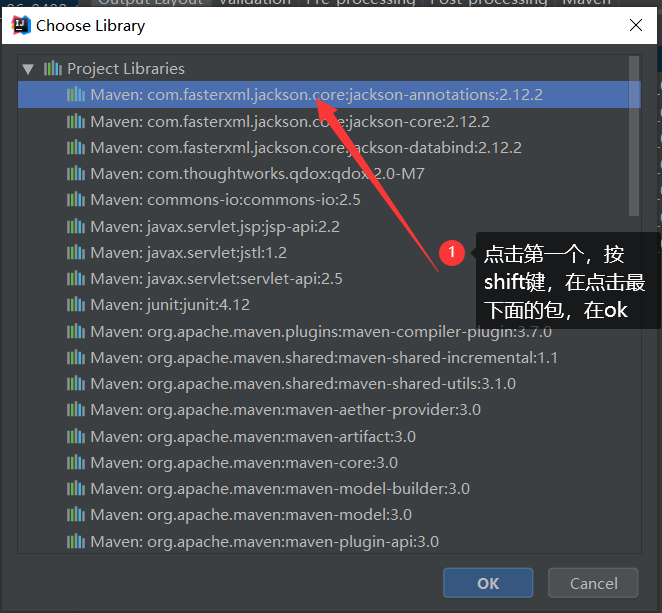The width and height of the screenshot is (662, 613).
Task: Click the library icon beside maven-model-builder:3.0
Action: (76, 489)
